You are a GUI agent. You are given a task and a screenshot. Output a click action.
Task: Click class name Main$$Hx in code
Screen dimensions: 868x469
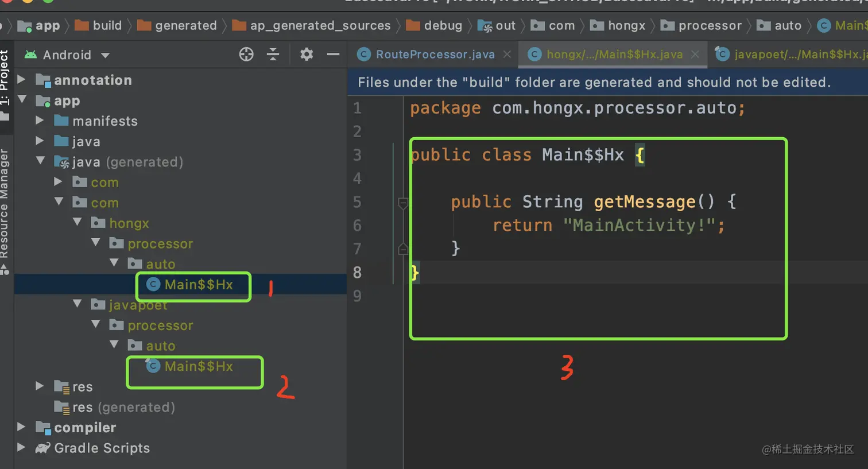click(583, 155)
